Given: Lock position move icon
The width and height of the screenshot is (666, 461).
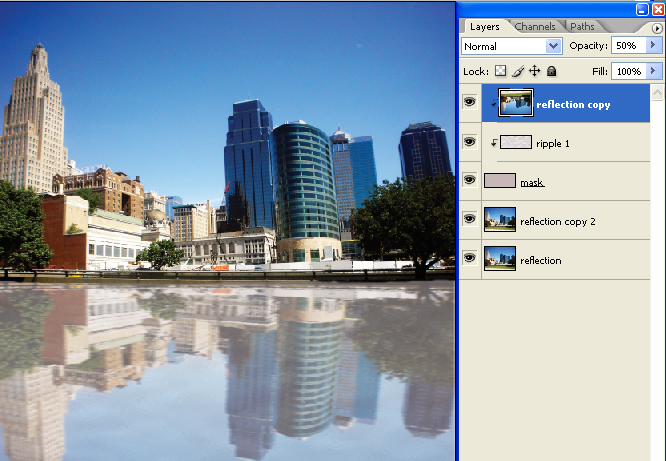Looking at the screenshot, I should pyautogui.click(x=534, y=71).
